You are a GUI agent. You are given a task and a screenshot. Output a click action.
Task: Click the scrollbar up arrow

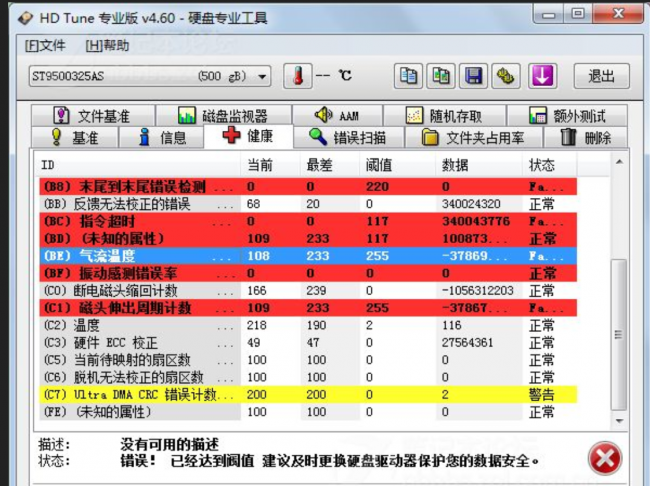[x=619, y=162]
